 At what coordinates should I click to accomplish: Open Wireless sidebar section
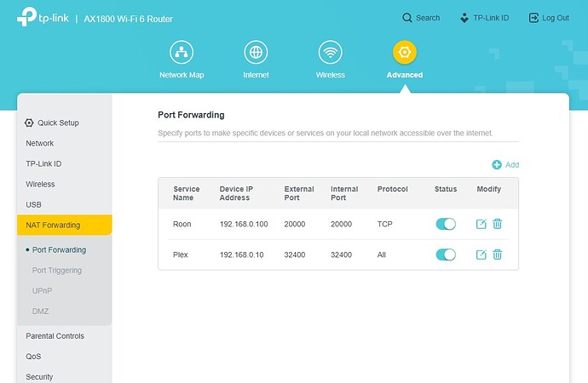(40, 184)
